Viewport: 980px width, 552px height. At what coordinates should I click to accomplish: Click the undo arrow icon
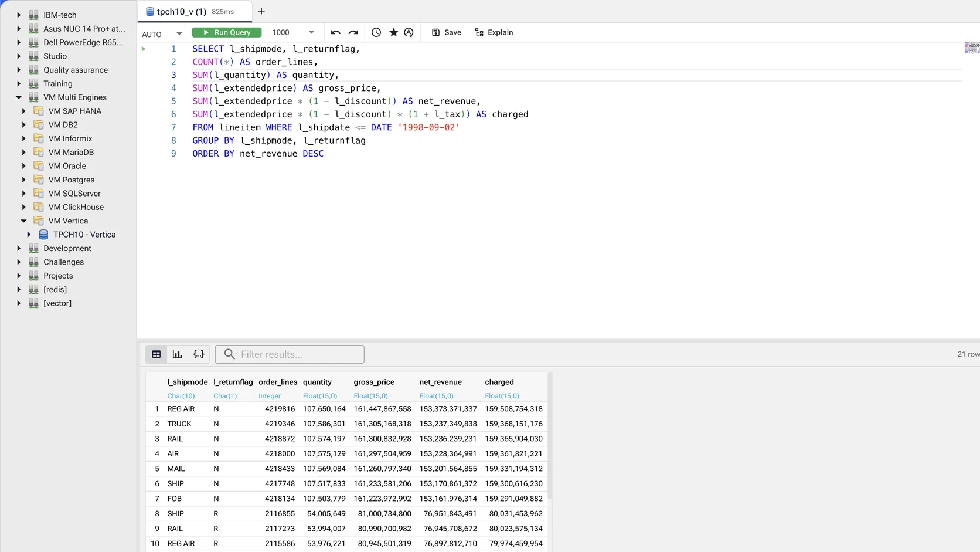335,32
